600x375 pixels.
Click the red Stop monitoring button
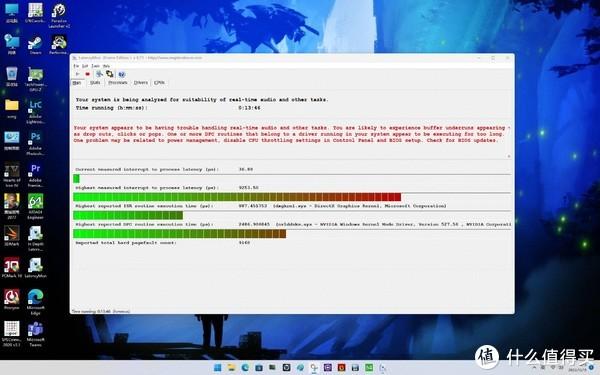click(88, 74)
